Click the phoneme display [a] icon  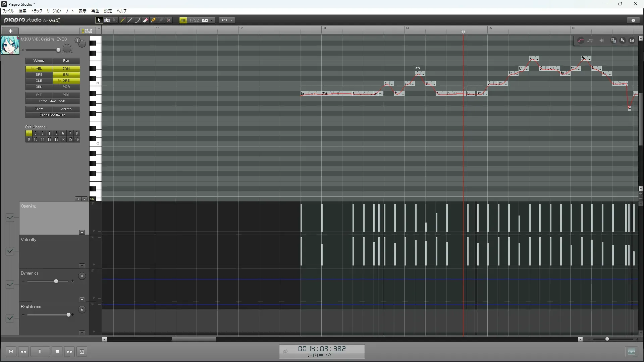click(x=632, y=41)
